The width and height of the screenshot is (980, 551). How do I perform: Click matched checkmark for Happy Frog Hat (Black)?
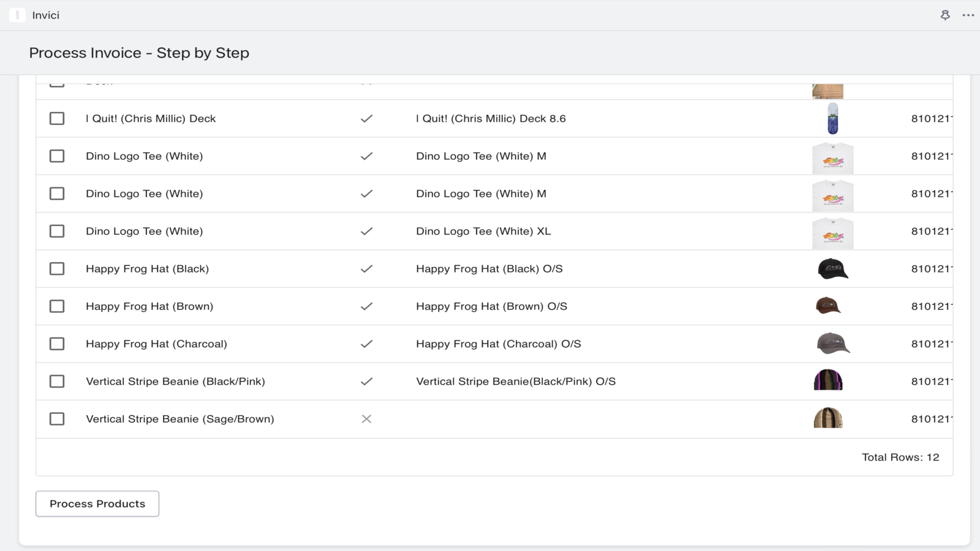366,269
